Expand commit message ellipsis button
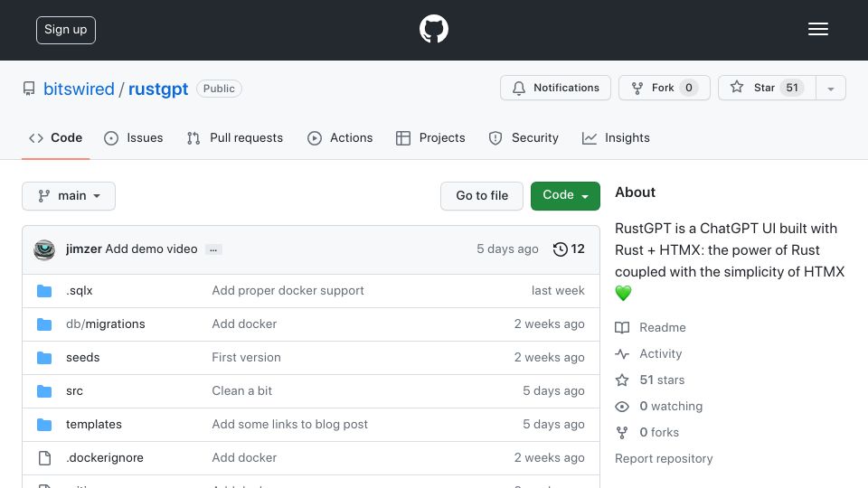Screen dimensions: 868x488 point(213,249)
